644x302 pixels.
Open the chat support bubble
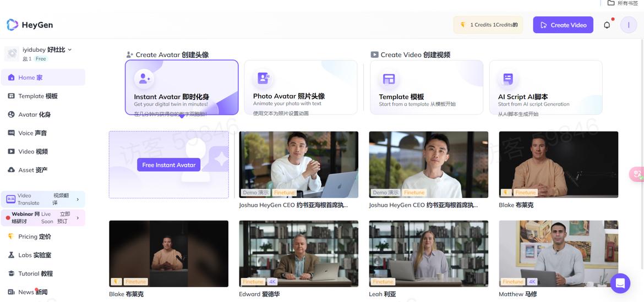pyautogui.click(x=620, y=283)
